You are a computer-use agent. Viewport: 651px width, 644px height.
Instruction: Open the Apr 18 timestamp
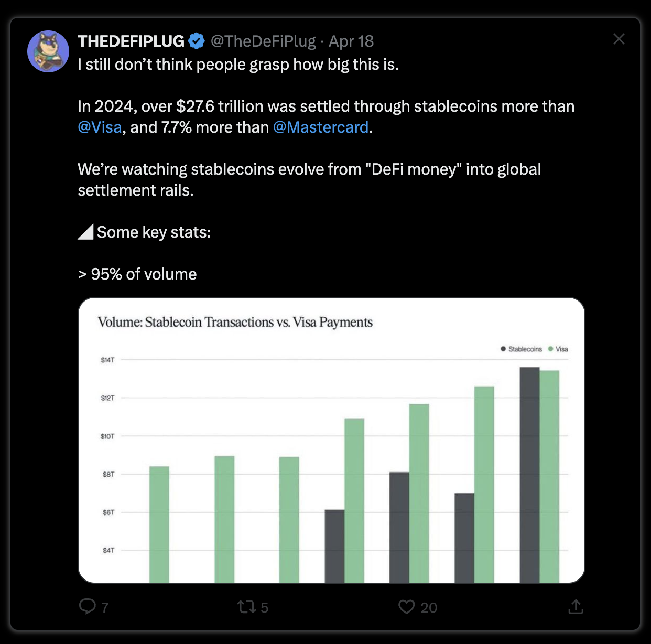pos(351,41)
